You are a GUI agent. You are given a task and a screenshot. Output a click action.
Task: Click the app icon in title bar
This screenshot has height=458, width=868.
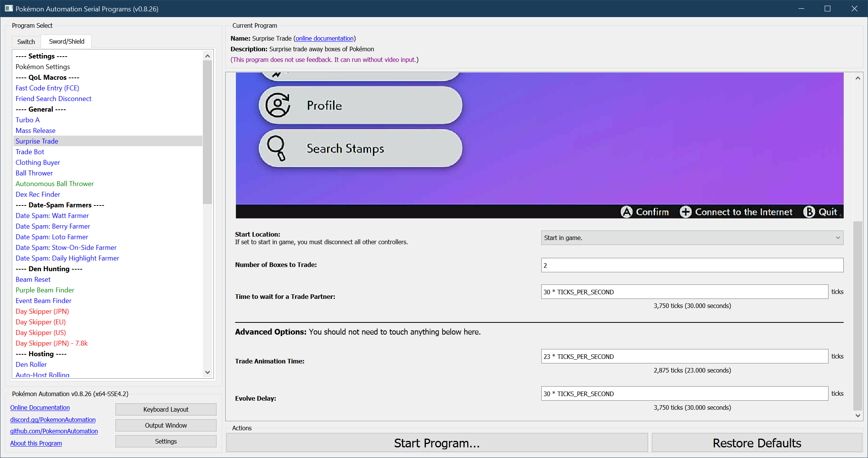point(8,8)
